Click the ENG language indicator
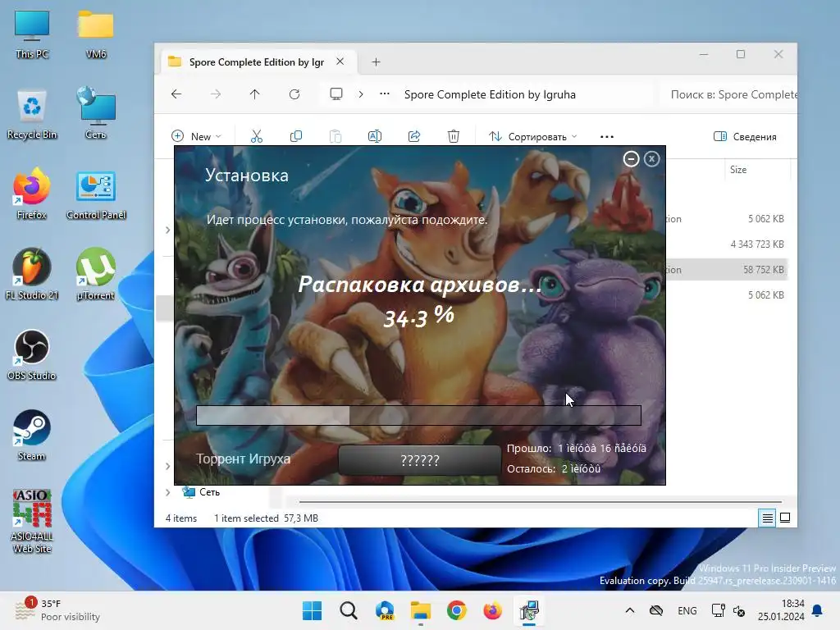This screenshot has height=630, width=840. 687,610
